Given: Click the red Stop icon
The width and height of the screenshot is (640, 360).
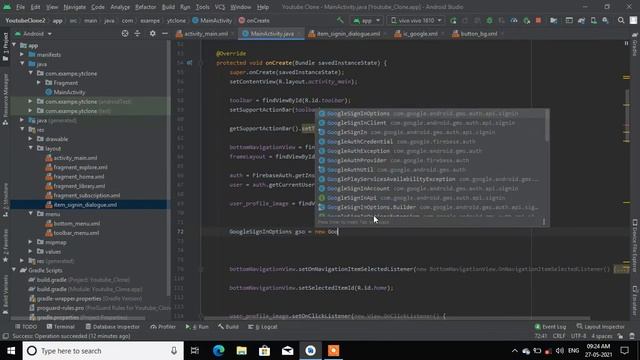Looking at the screenshot, I should point(538,20).
